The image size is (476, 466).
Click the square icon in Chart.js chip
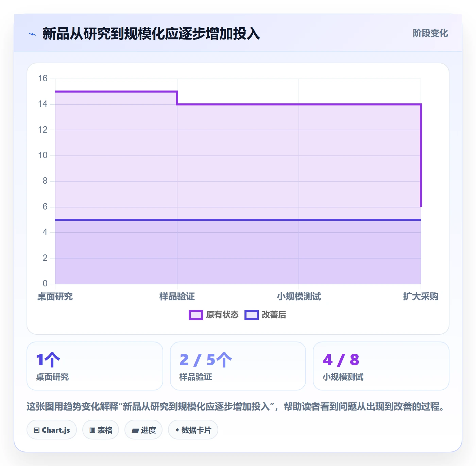tap(37, 430)
